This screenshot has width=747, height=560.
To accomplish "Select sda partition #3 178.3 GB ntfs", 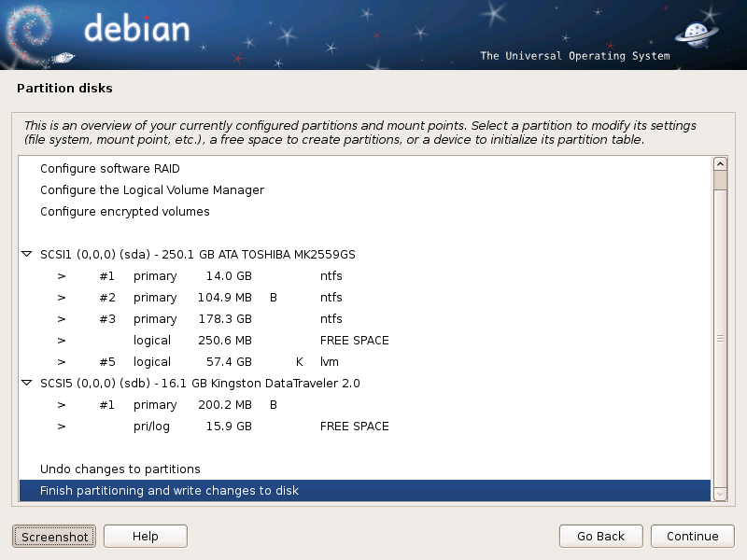I will point(365,318).
